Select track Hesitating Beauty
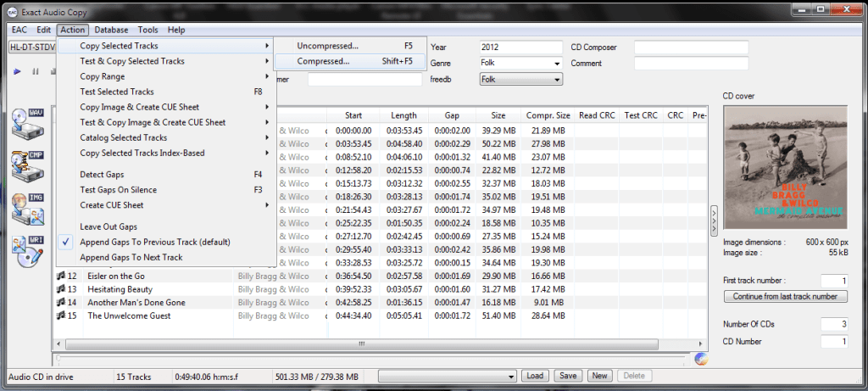This screenshot has width=868, height=391. [x=120, y=289]
